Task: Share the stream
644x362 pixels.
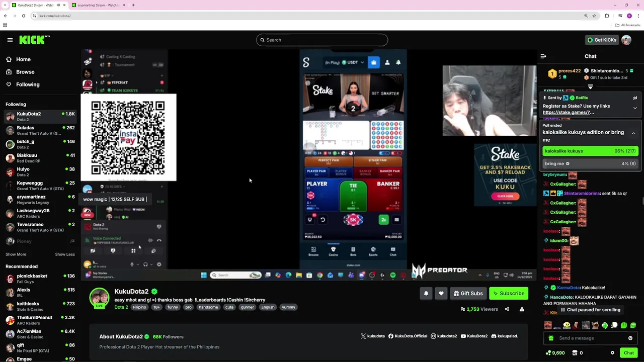Action: (x=507, y=309)
